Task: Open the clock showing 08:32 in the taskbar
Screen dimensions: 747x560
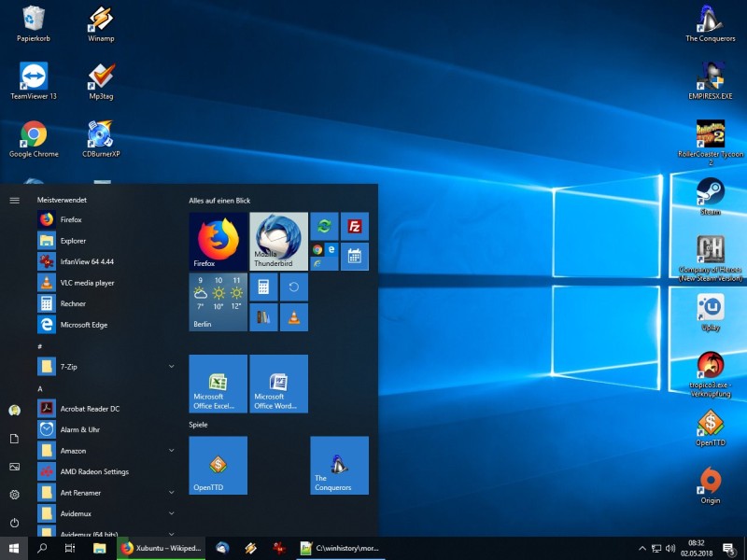Action: (x=696, y=548)
